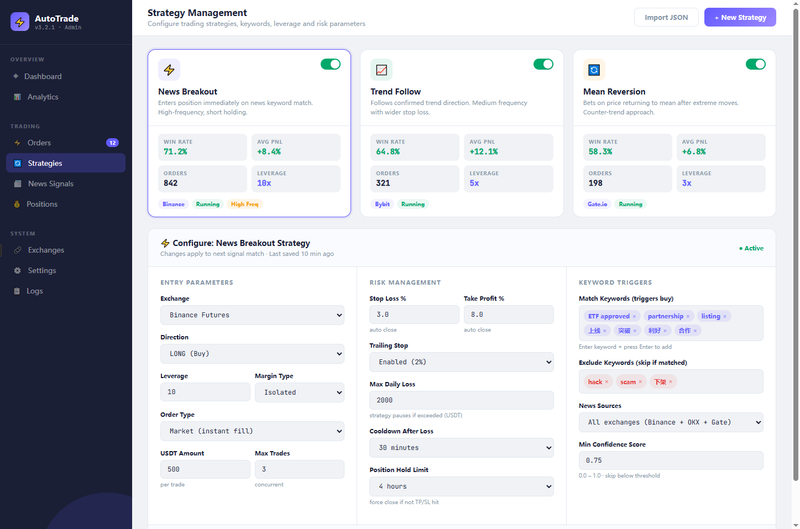Delete the 'scam' exclude keyword tag
800x529 pixels.
pos(639,382)
